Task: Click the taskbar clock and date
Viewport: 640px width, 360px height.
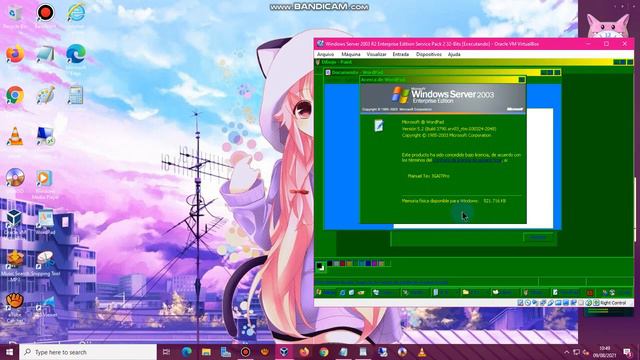Action: 604,352
